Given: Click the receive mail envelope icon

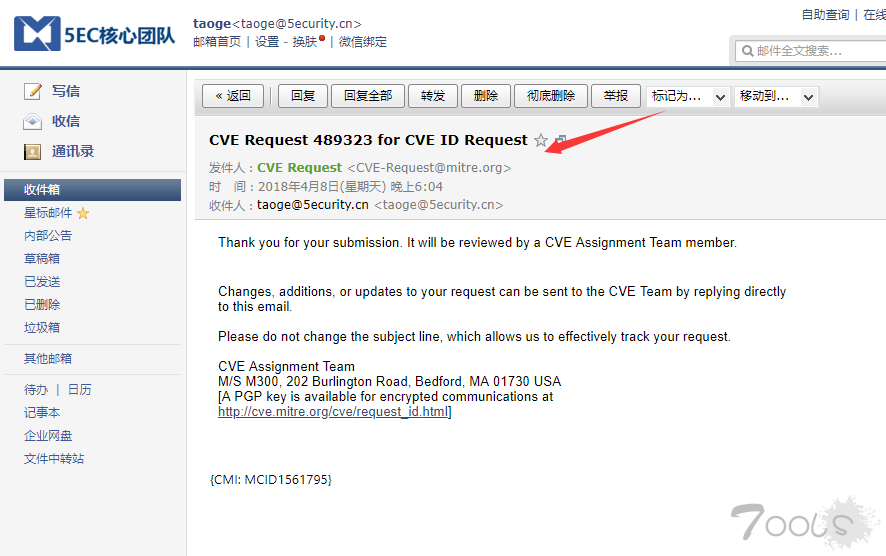Looking at the screenshot, I should click(32, 121).
